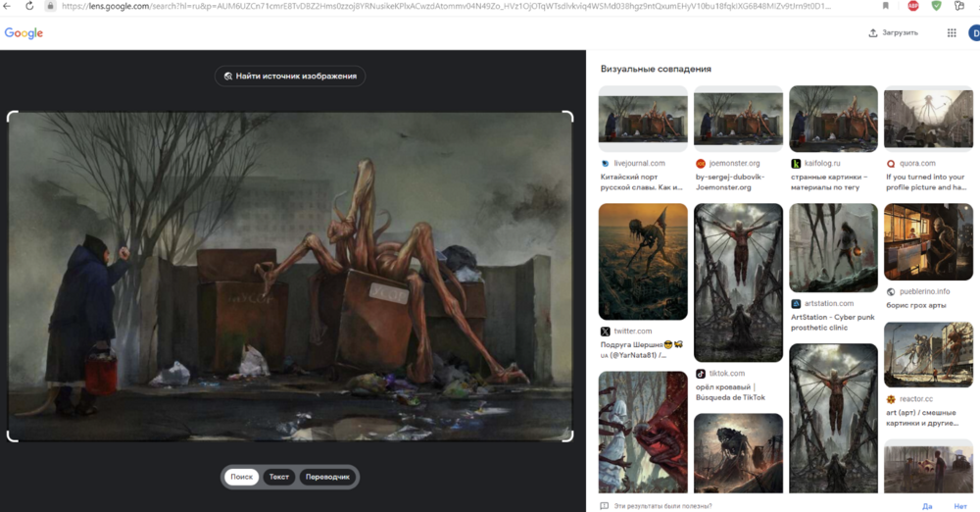Click the Google logo
This screenshot has height=512, width=980.
pos(24,33)
